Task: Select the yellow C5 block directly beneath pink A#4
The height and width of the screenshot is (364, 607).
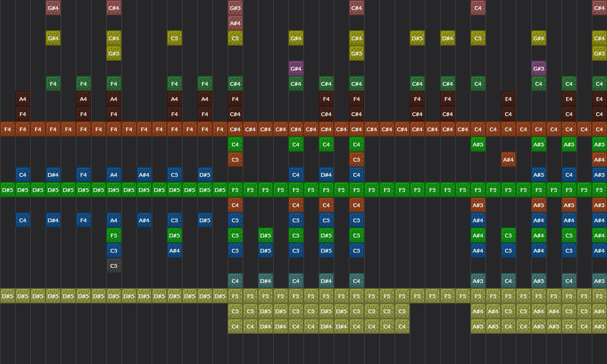Action: 235,38
